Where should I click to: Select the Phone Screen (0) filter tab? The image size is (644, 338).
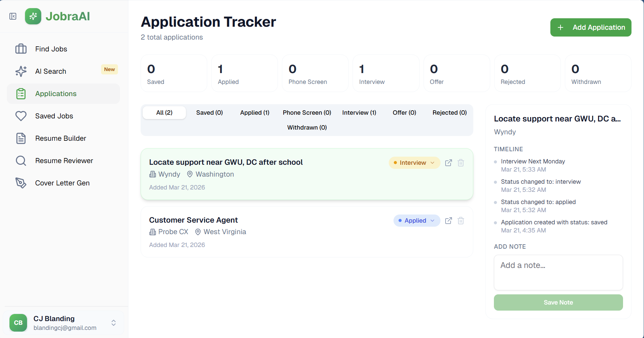pyautogui.click(x=307, y=113)
